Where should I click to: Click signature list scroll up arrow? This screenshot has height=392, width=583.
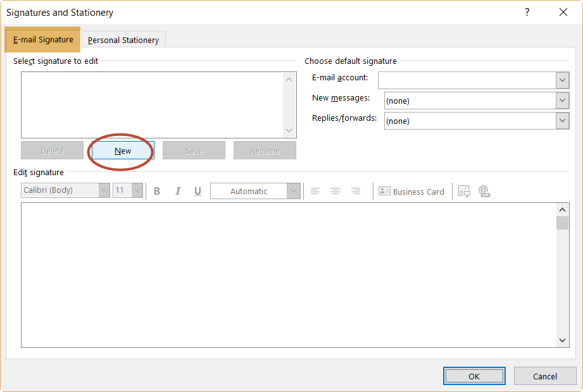[x=289, y=80]
